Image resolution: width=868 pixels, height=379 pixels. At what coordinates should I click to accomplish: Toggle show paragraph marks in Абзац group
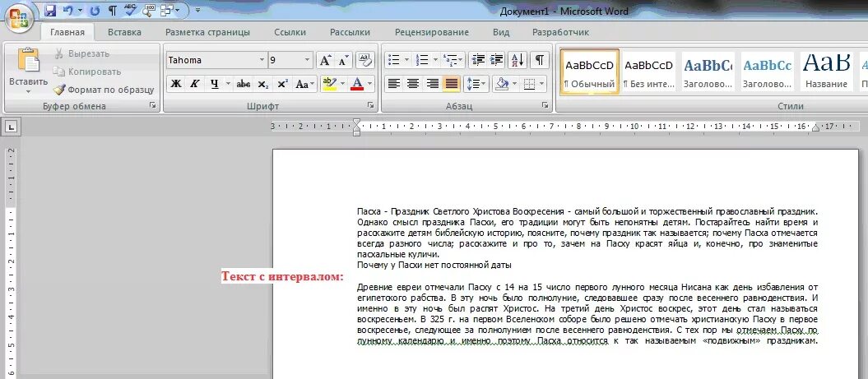point(539,60)
